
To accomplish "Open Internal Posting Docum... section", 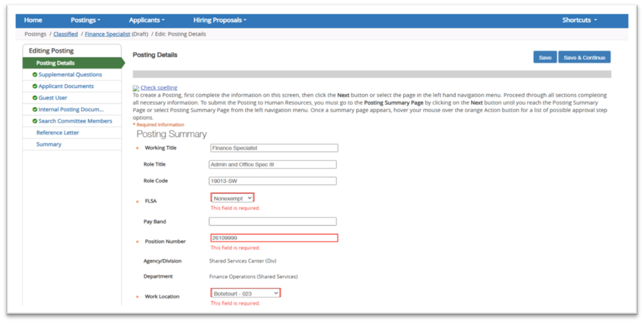I will 71,109.
